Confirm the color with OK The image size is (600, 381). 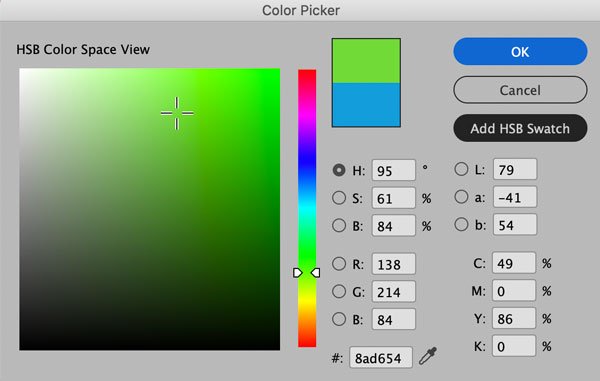[520, 52]
